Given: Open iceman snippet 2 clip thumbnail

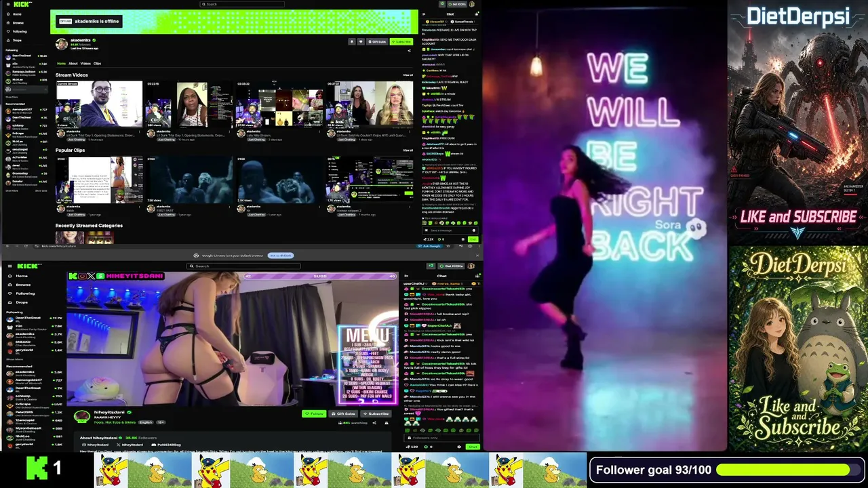Looking at the screenshot, I should point(370,180).
